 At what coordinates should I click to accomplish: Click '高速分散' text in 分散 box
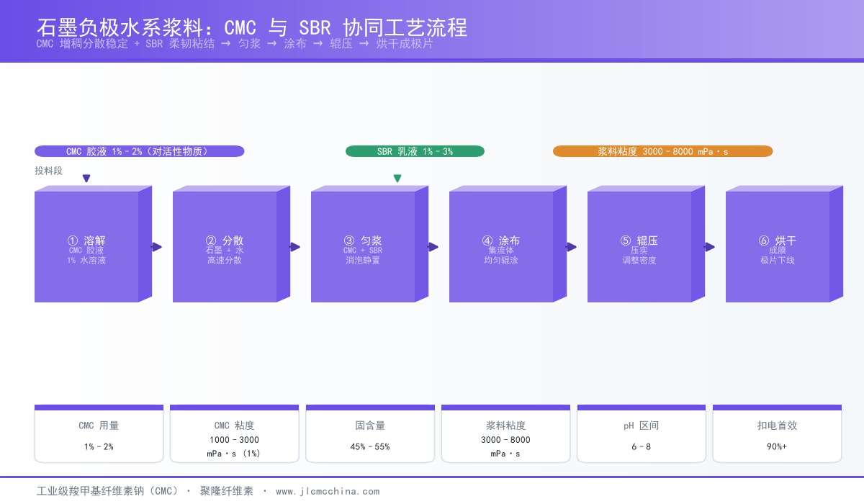click(x=225, y=261)
